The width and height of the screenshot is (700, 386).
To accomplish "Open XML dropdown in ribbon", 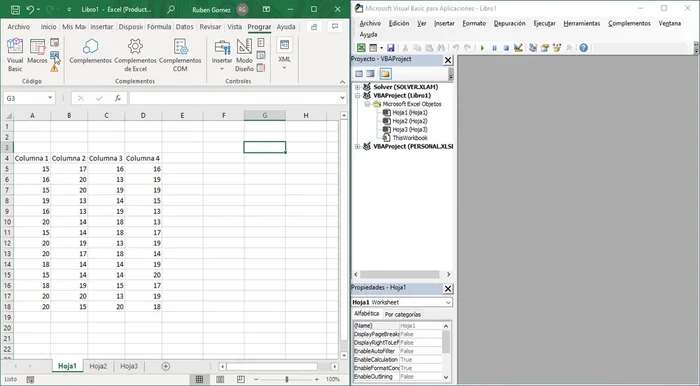I will (284, 68).
